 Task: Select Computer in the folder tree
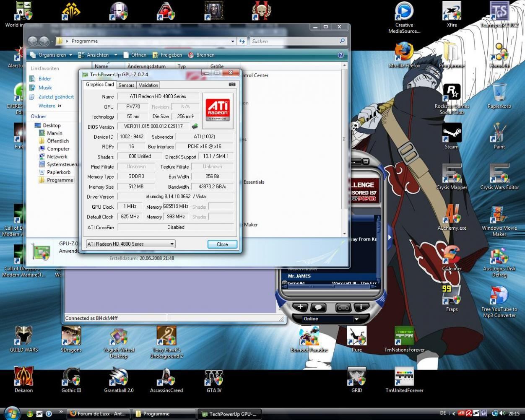point(55,149)
